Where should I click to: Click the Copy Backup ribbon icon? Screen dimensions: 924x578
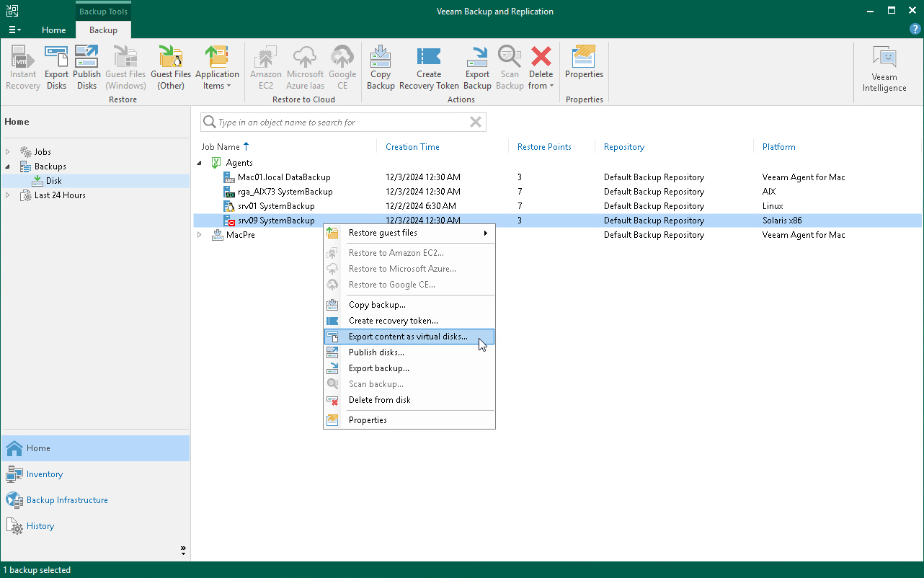click(381, 67)
